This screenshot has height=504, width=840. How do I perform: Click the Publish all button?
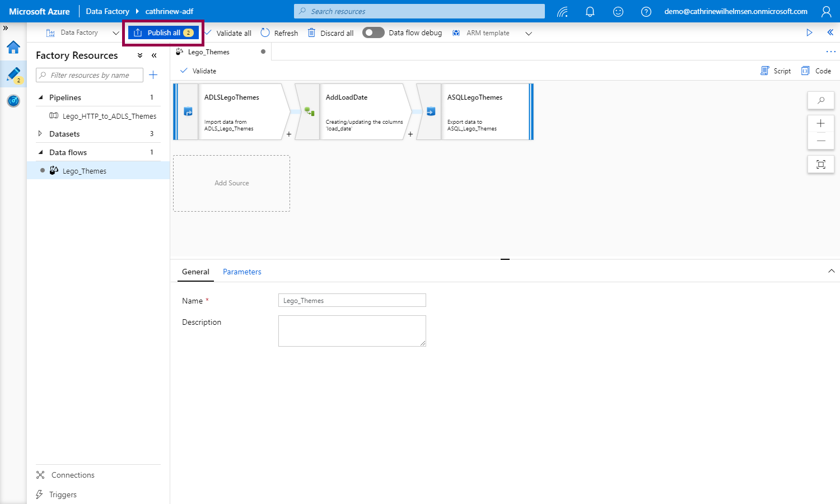click(x=164, y=33)
